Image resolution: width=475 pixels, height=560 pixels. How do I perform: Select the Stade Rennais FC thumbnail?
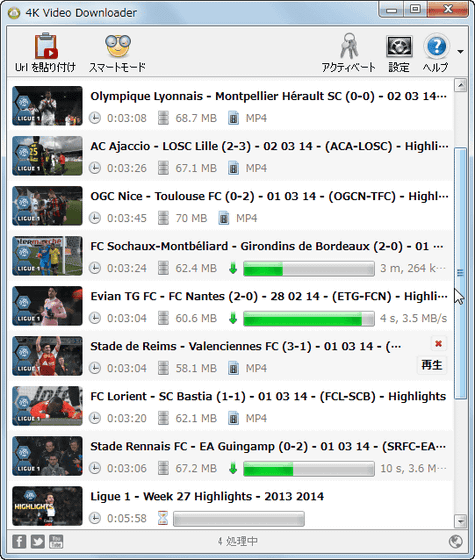(47, 456)
